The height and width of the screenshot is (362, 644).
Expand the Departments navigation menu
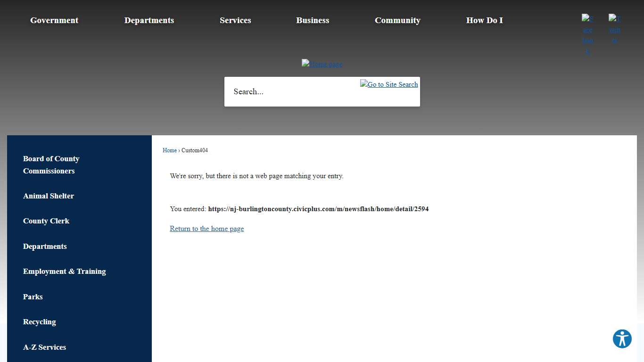[x=149, y=20]
